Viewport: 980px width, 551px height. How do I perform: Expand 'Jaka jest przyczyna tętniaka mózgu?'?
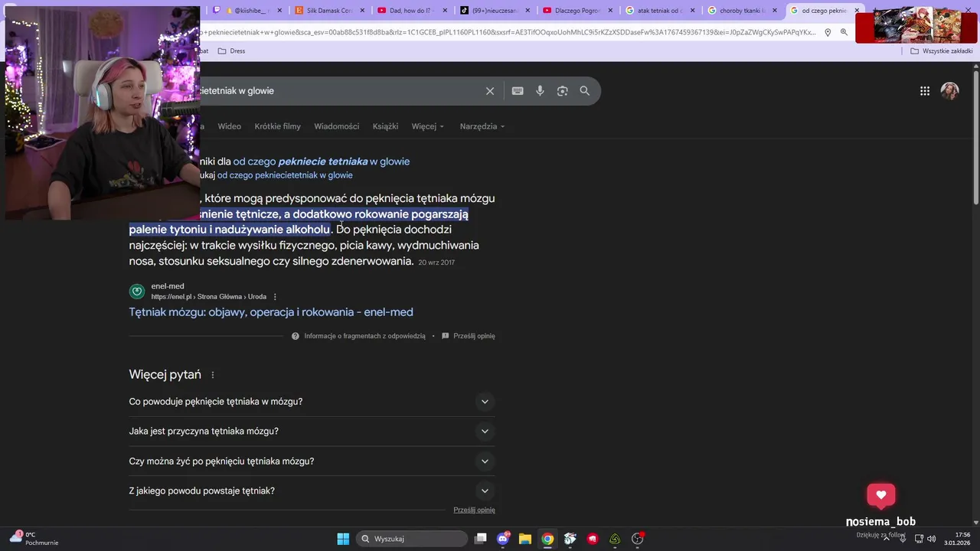tap(312, 432)
